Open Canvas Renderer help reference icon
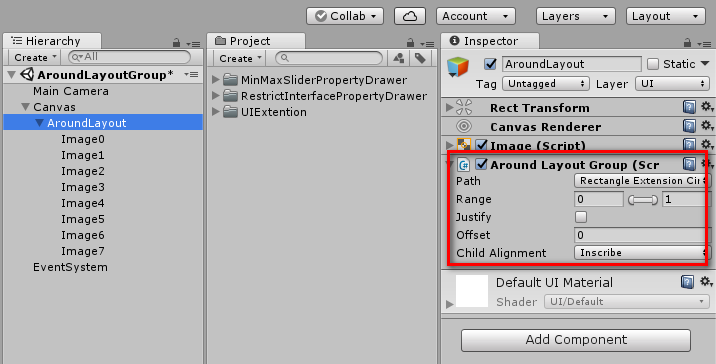716x364 pixels. 689,126
